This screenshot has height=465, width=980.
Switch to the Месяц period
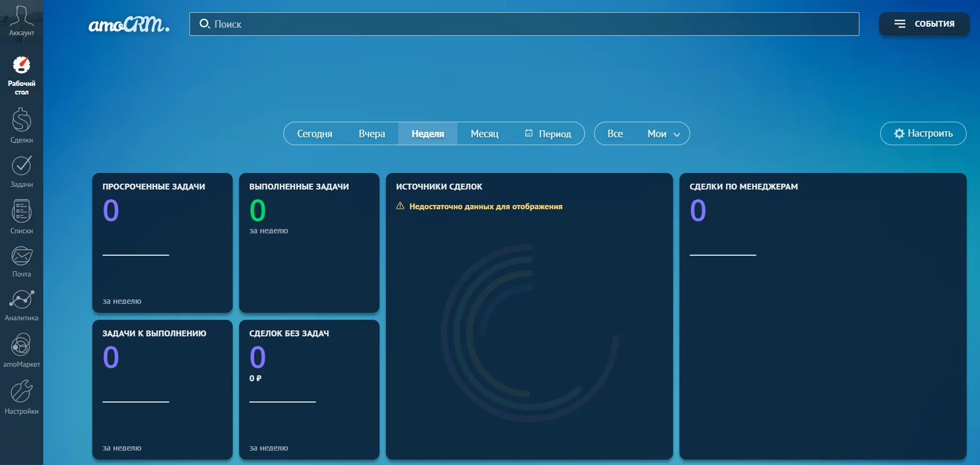point(484,133)
